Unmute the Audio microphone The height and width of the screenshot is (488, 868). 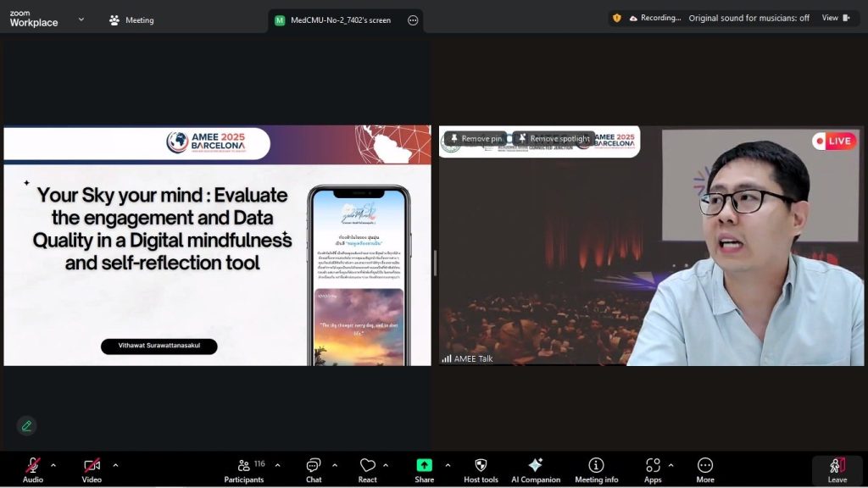(33, 469)
